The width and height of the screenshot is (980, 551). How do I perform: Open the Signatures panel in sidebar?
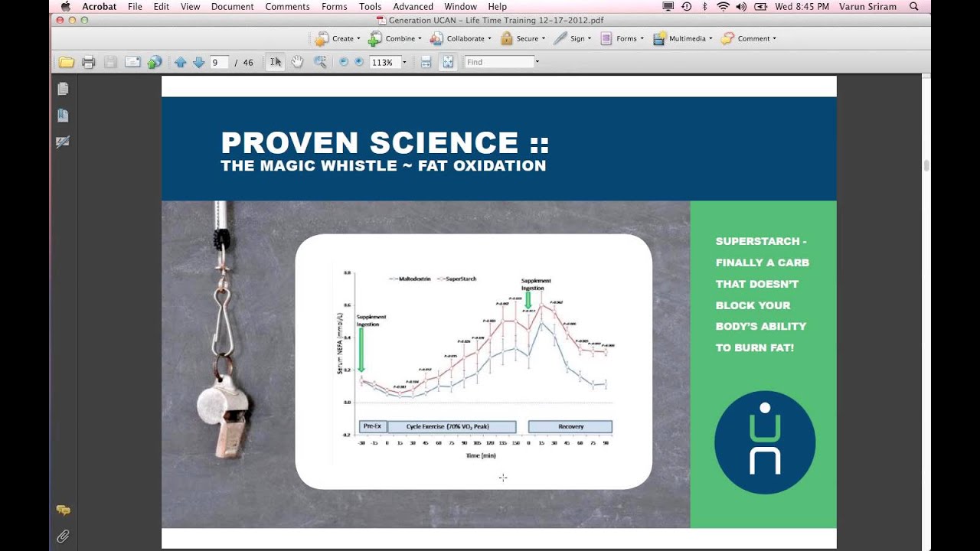pos(63,142)
